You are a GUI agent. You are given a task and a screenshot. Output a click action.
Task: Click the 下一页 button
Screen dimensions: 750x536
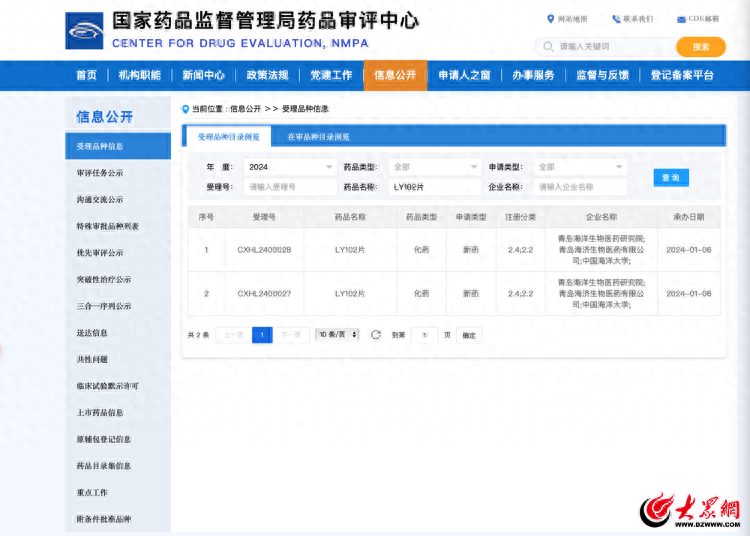[291, 335]
